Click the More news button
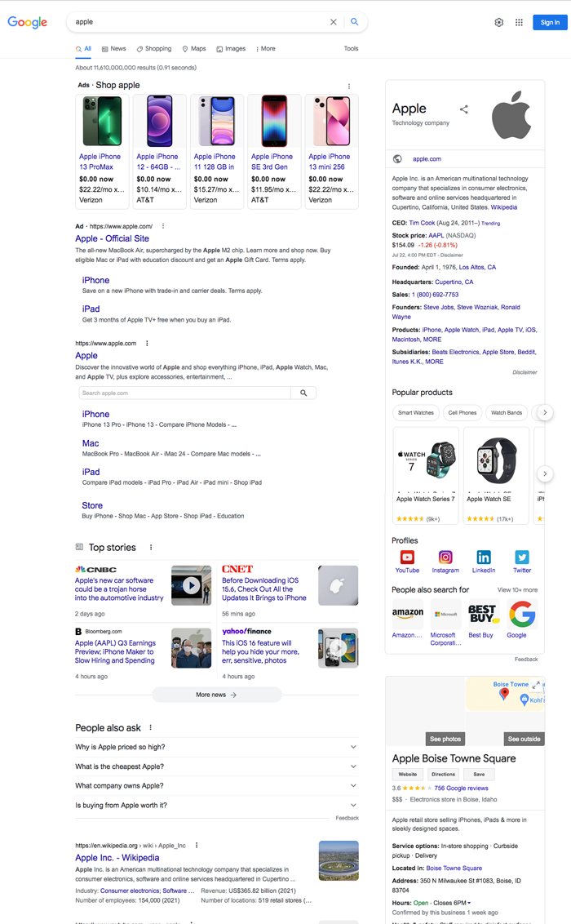The height and width of the screenshot is (924, 571). 217,695
